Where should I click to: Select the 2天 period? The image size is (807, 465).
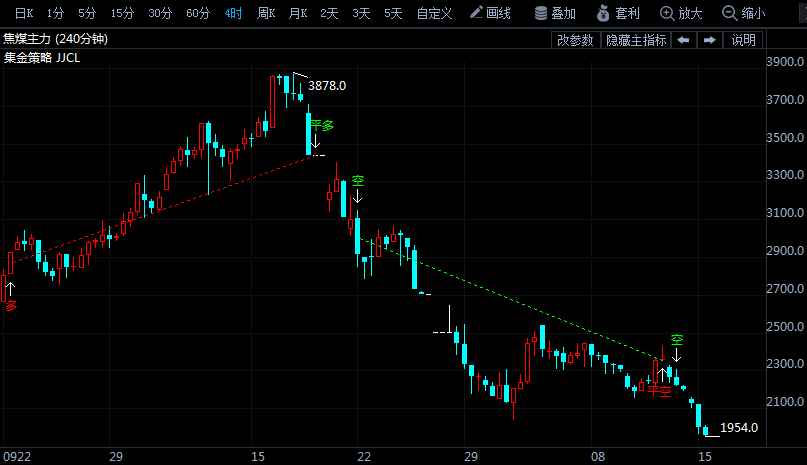tap(329, 13)
